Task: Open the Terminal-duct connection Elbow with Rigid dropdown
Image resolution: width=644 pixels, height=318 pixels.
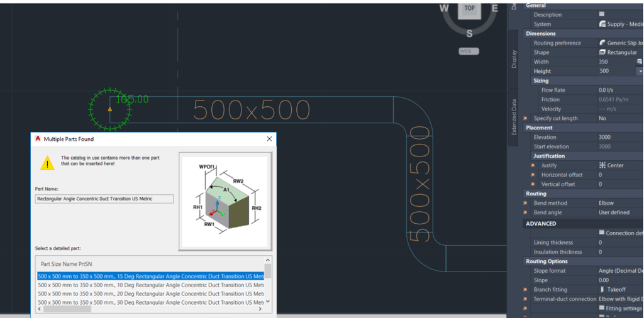Action: [x=620, y=299]
